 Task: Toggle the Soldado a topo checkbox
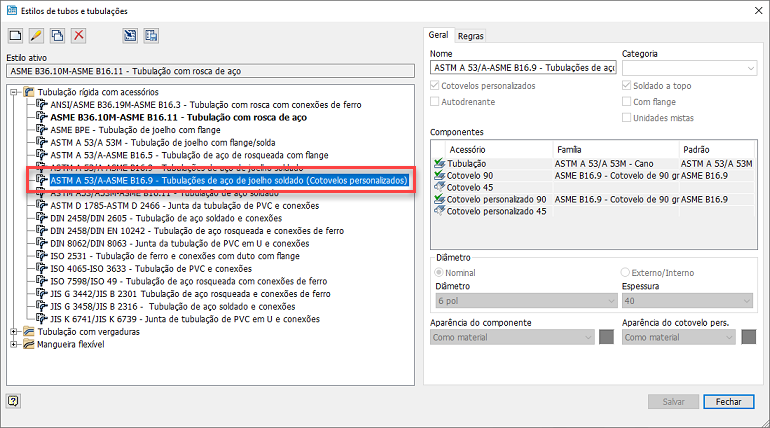[626, 85]
